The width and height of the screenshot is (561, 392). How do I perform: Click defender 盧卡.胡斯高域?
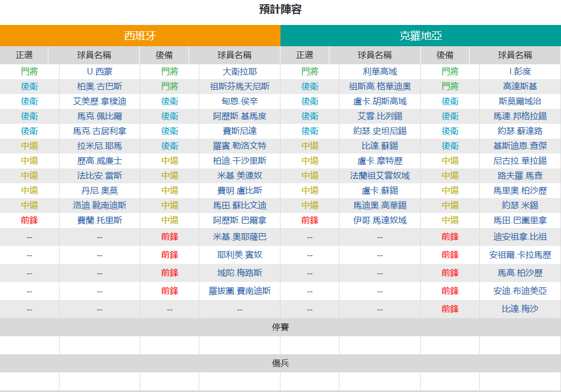pos(380,101)
